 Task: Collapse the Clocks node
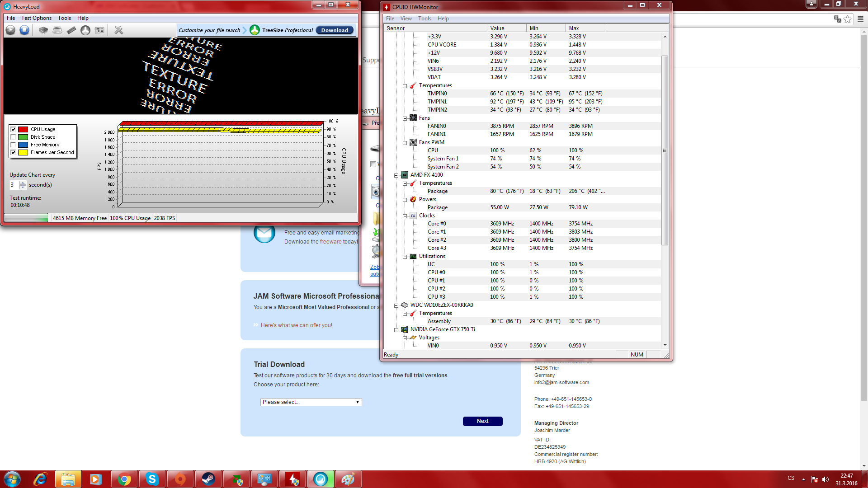(405, 216)
